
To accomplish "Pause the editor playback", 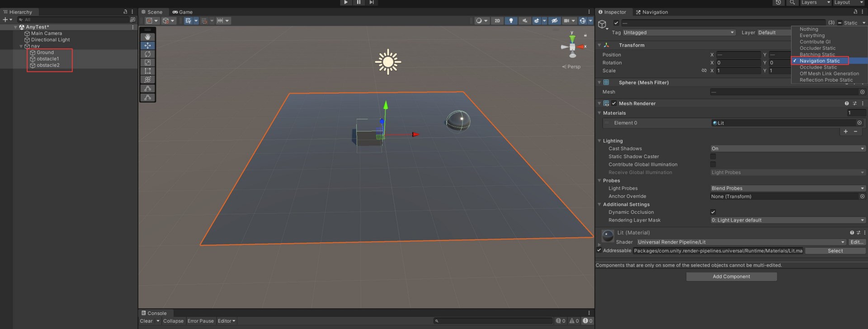I will click(x=359, y=2).
